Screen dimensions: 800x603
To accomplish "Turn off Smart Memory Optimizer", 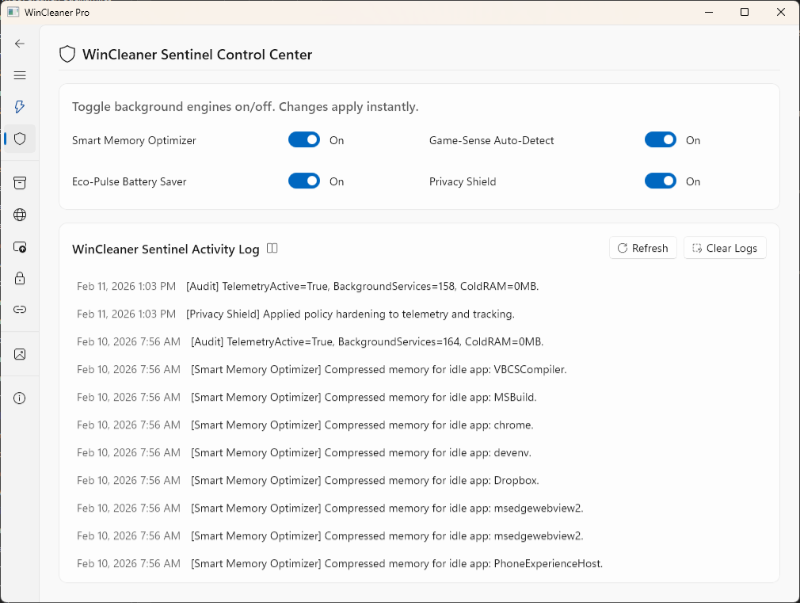I will [304, 139].
